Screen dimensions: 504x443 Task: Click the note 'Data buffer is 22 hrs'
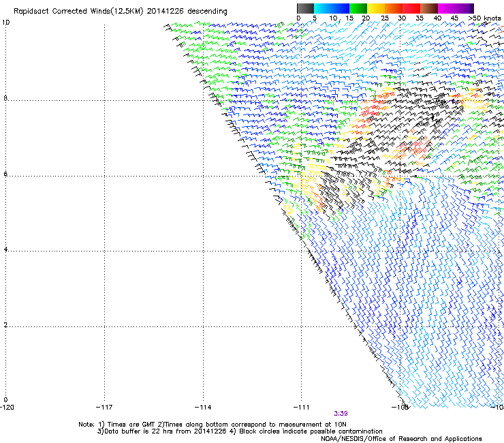point(140,431)
